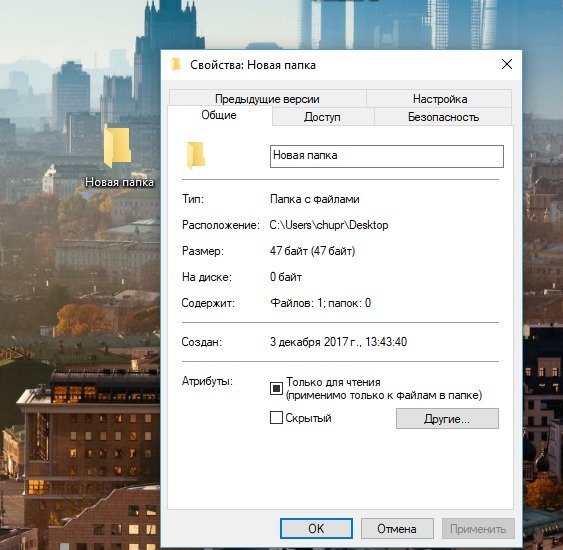Click the Свойства: Новая папка title bar text
Image resolution: width=563 pixels, height=550 pixels.
coord(253,65)
